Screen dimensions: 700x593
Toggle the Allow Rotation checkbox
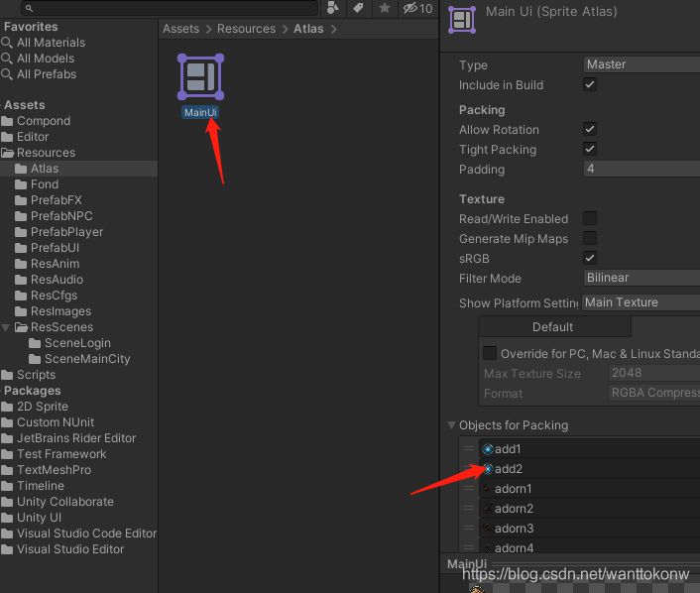point(590,129)
